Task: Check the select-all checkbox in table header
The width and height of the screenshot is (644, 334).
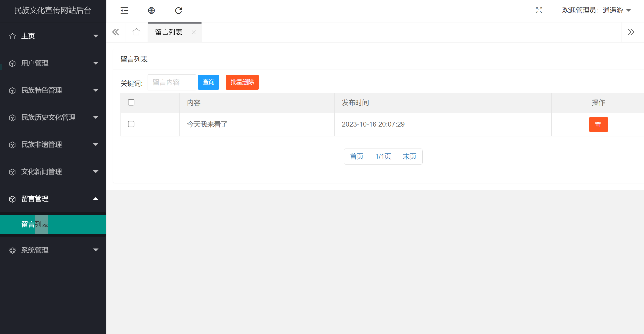Action: (x=131, y=103)
